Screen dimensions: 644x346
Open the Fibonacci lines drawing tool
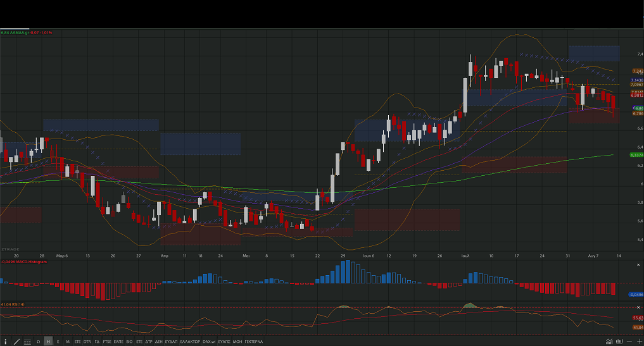[x=27, y=342]
